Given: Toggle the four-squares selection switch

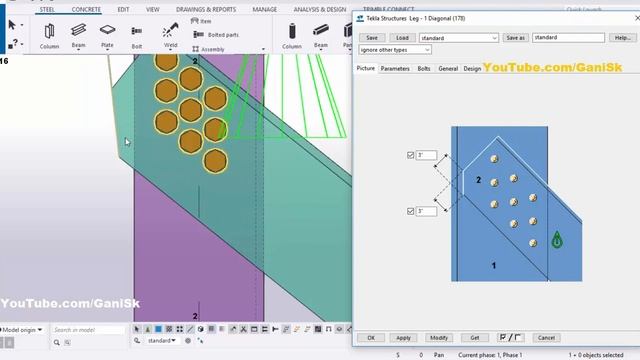Looking at the screenshot, I should [180, 329].
